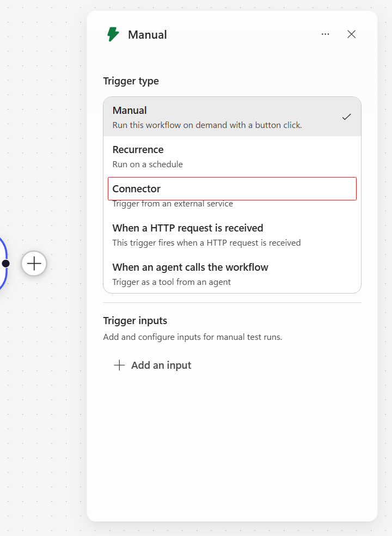Close the Manual trigger panel
Screen dimensions: 392x536
pos(351,34)
